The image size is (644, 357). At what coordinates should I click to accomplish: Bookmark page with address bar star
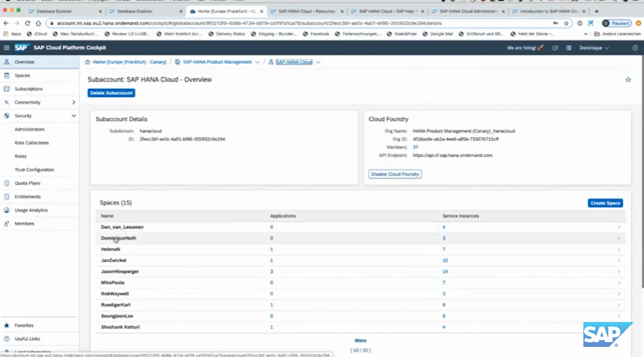pyautogui.click(x=567, y=24)
